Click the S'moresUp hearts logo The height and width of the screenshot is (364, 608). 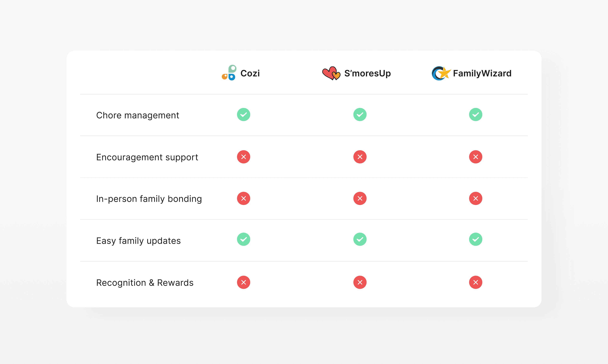(x=331, y=73)
